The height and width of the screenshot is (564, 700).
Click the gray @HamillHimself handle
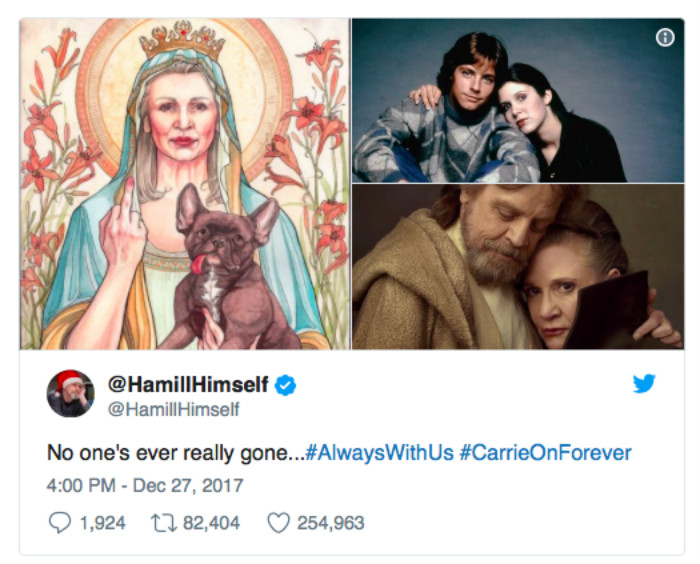(173, 410)
